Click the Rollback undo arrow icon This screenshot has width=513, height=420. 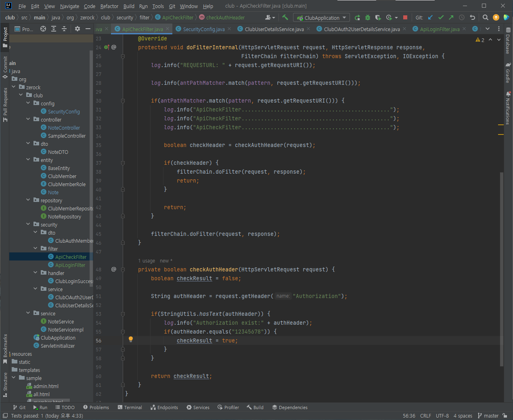pos(472,17)
